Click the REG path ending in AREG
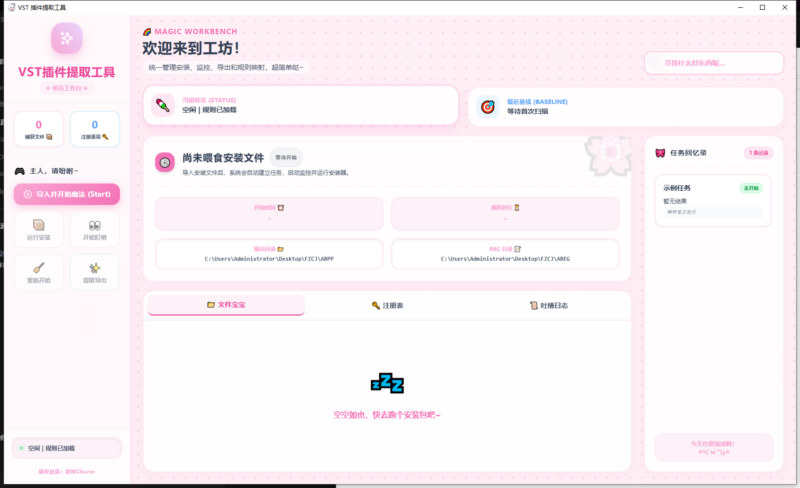The image size is (800, 488). tap(505, 259)
